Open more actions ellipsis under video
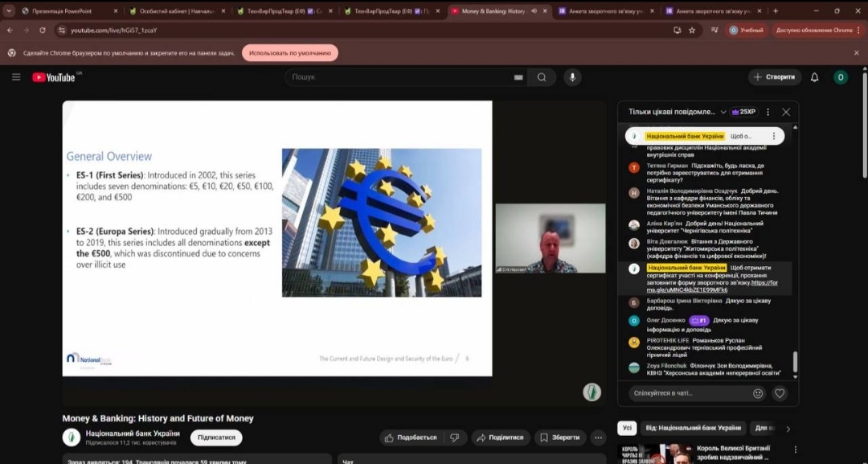The width and height of the screenshot is (868, 464). click(598, 438)
